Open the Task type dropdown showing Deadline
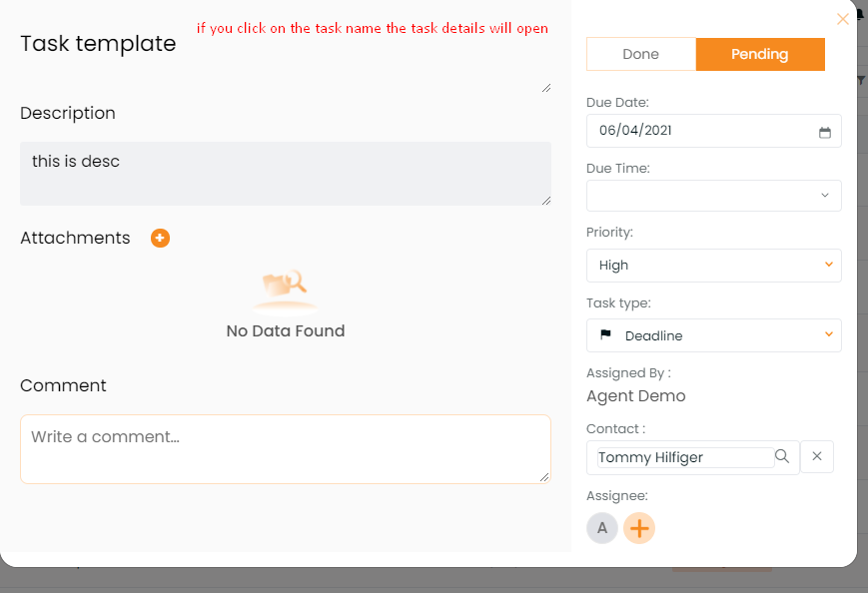Screen dimensions: 868x593 713,335
